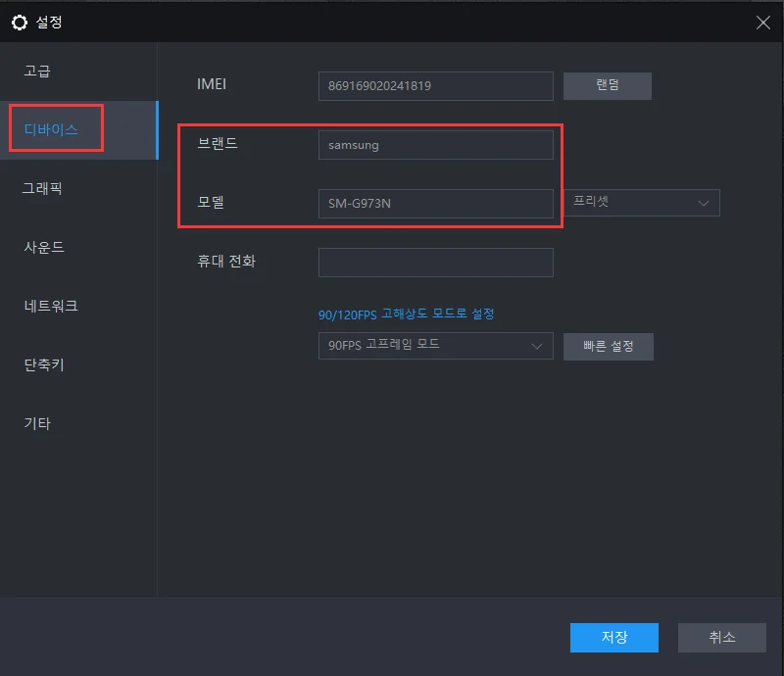This screenshot has width=784, height=676.
Task: Open the 사운드 settings section
Action: (44, 247)
